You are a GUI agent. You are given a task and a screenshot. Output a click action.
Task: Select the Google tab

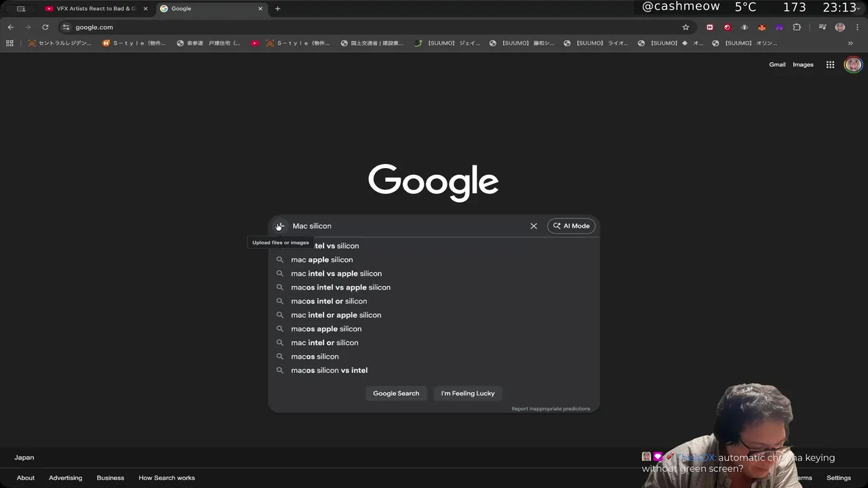pos(212,9)
